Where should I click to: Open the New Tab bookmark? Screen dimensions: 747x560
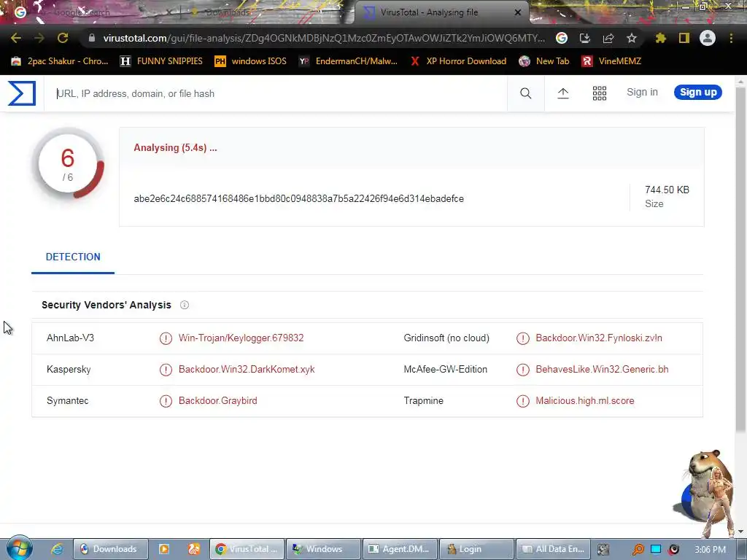tap(544, 61)
